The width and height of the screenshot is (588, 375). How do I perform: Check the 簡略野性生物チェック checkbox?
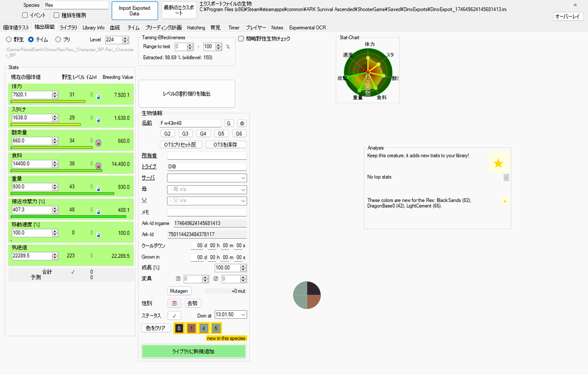241,38
